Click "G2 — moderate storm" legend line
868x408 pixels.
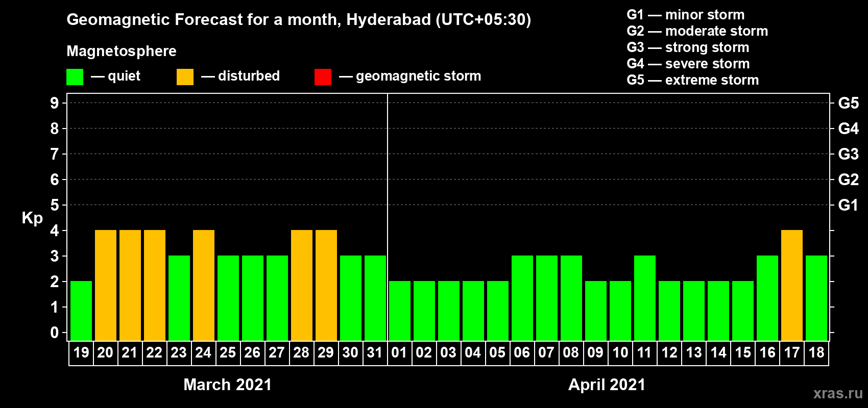coord(697,31)
